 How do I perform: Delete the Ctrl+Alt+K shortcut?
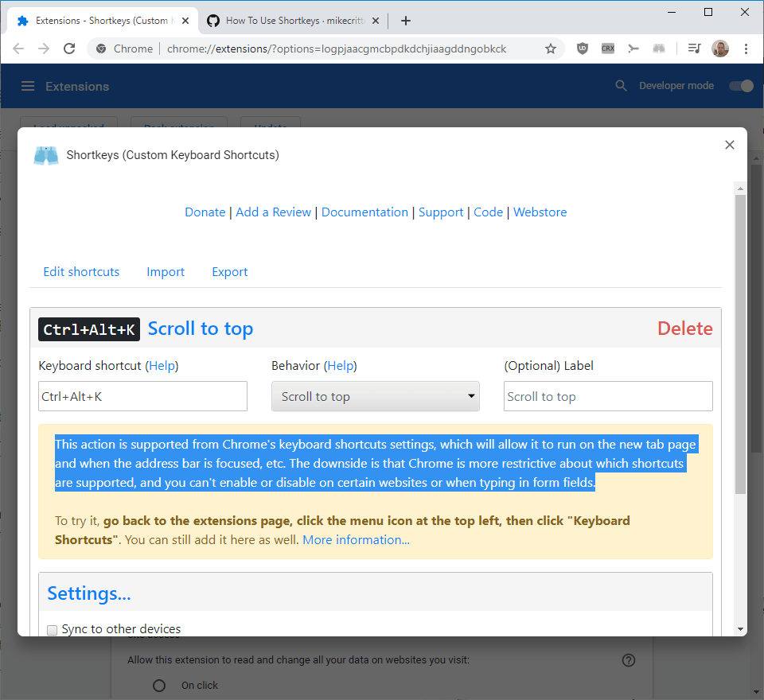point(685,329)
